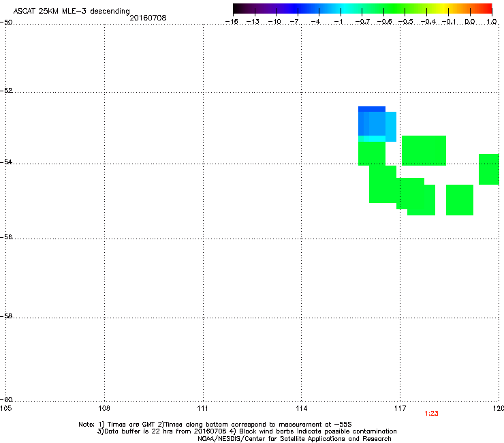Click the -7 color bar label
The width and height of the screenshot is (504, 443).
click(x=295, y=22)
